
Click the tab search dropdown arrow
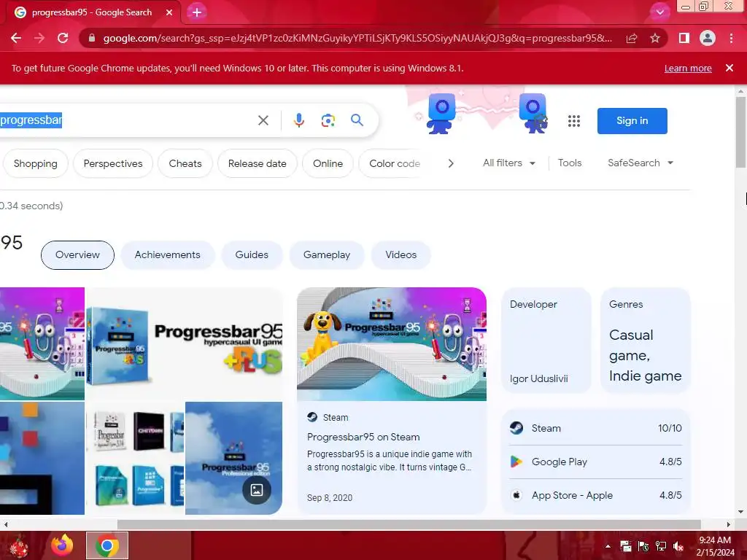point(659,12)
